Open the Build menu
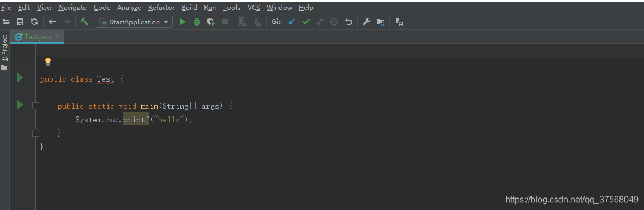The height and width of the screenshot is (210, 644). pyautogui.click(x=189, y=8)
